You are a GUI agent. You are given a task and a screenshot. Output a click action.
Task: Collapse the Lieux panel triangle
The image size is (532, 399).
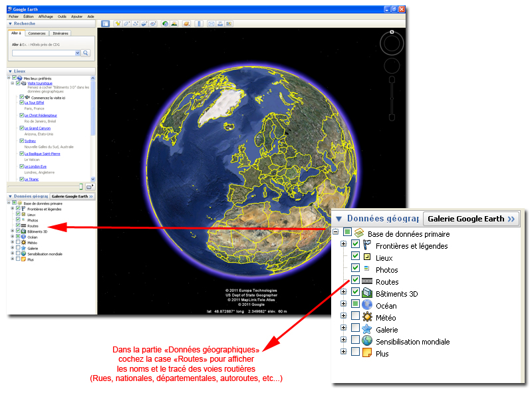[x=10, y=71]
